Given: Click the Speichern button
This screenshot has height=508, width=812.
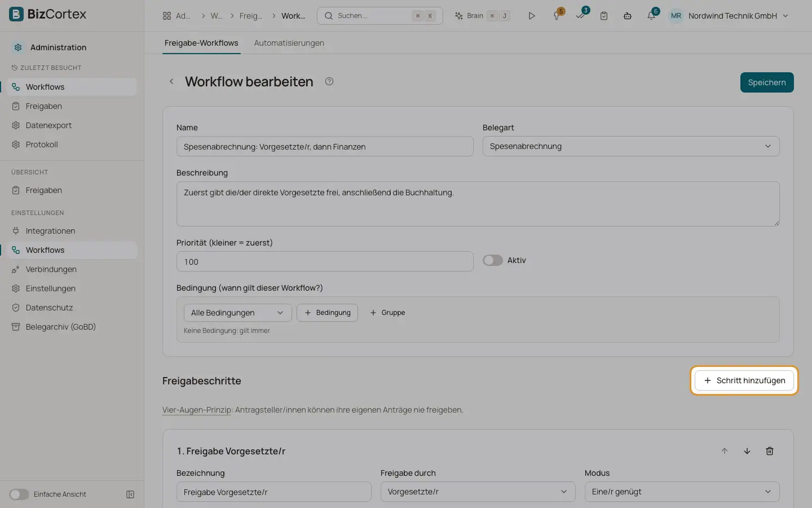Looking at the screenshot, I should pos(767,82).
